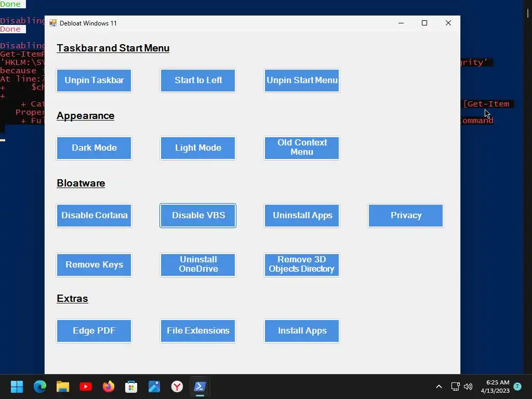Click File Extensions button
The width and height of the screenshot is (532, 399).
pyautogui.click(x=198, y=331)
